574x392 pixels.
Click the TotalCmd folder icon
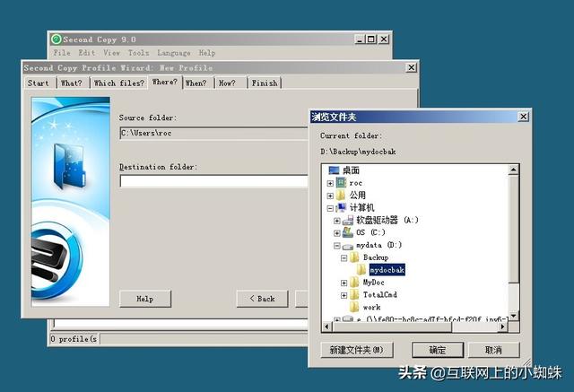(354, 294)
